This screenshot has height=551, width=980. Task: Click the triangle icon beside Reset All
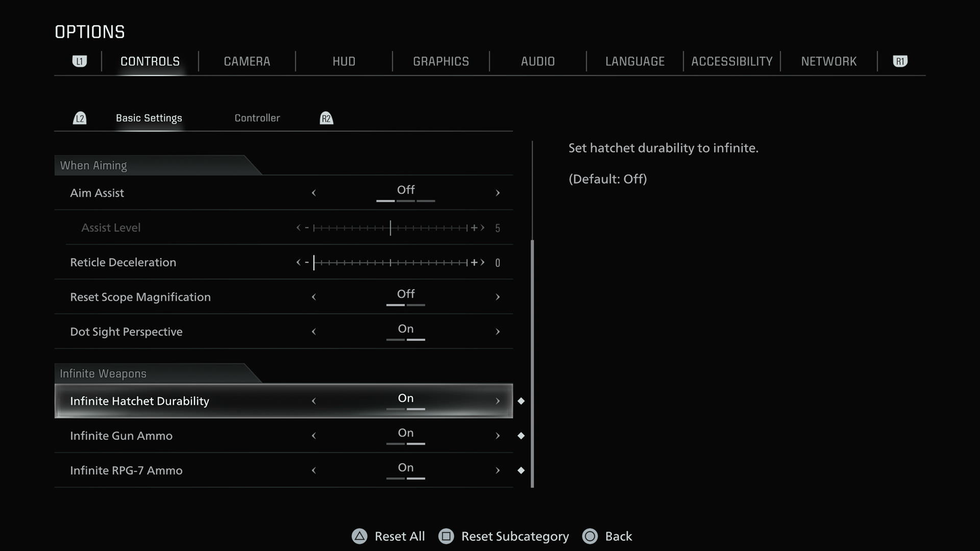(359, 536)
